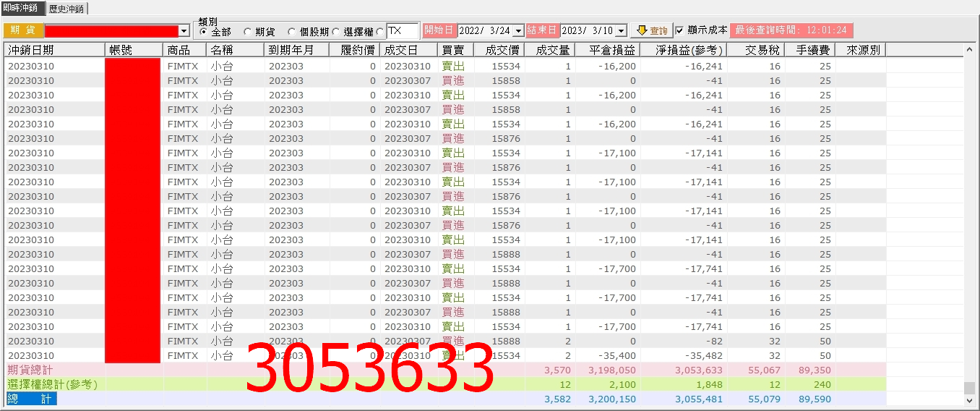Click the 手續費 column header

tap(810, 50)
